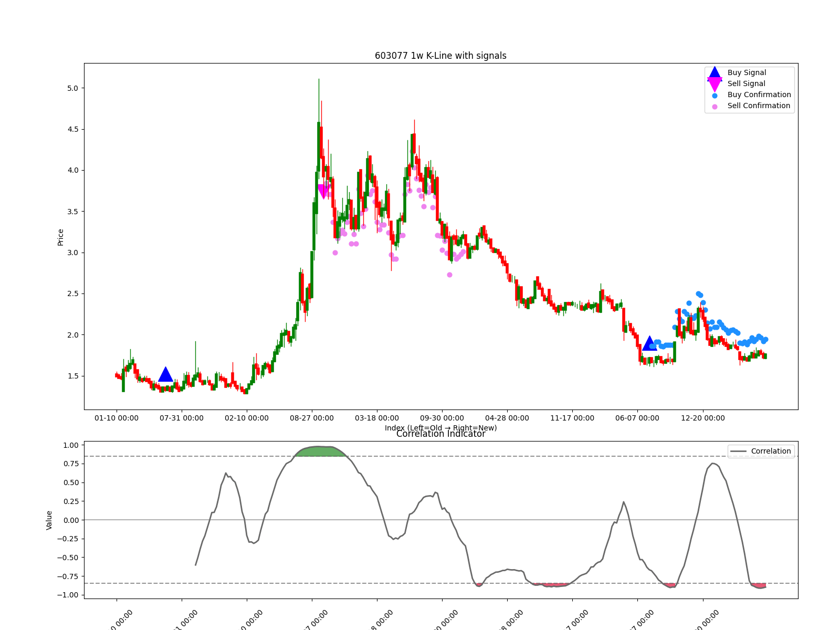Click the 5.0 price tick label

point(72,88)
